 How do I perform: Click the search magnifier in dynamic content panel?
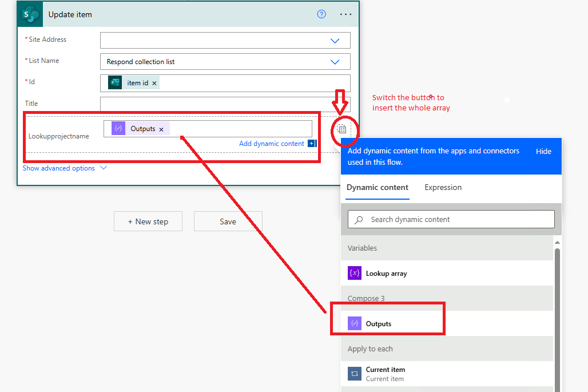pos(357,219)
